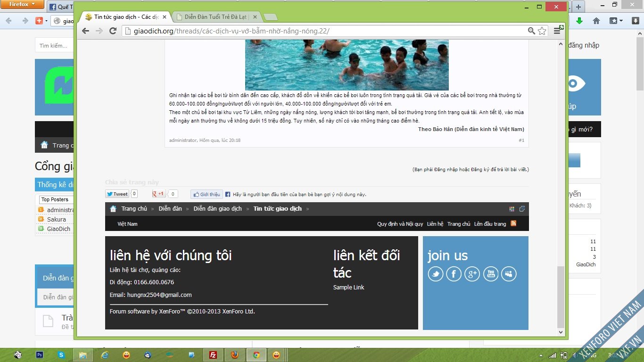Viewport: 644px width, 362px height.
Task: Click the Twitter icon under join us
Action: (435, 274)
